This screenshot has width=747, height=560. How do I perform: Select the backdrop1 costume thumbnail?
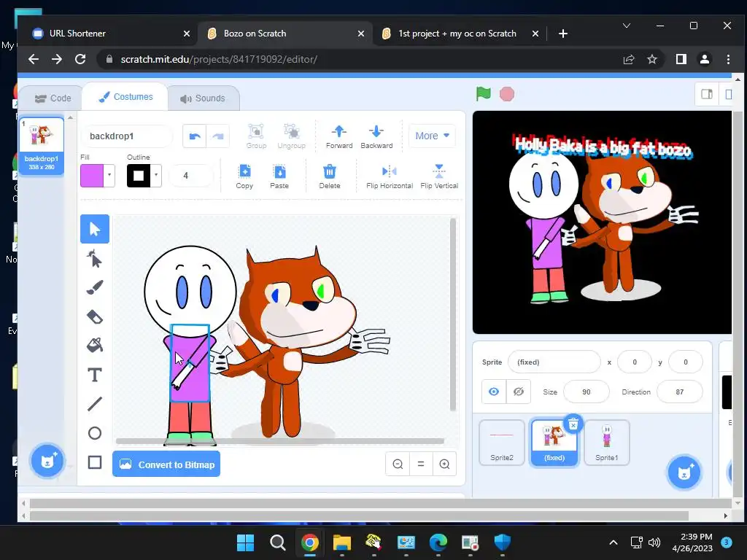tap(42, 146)
